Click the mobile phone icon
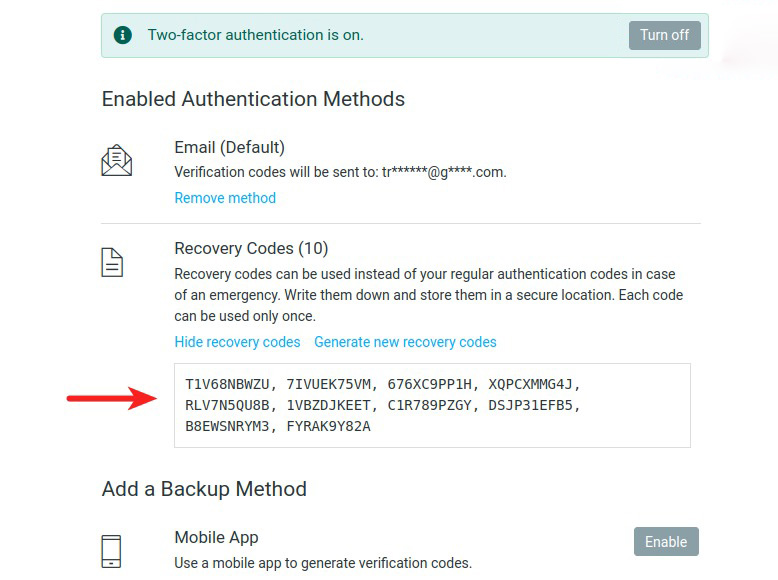778x580 pixels. click(113, 551)
